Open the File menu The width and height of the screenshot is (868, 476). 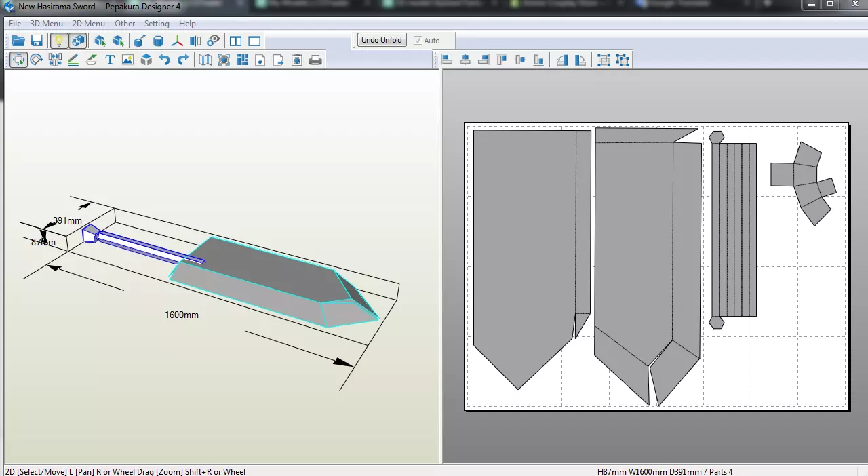click(x=15, y=24)
